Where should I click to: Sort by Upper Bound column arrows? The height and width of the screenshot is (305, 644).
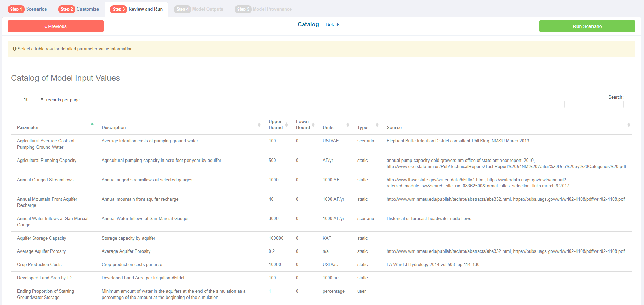point(287,125)
